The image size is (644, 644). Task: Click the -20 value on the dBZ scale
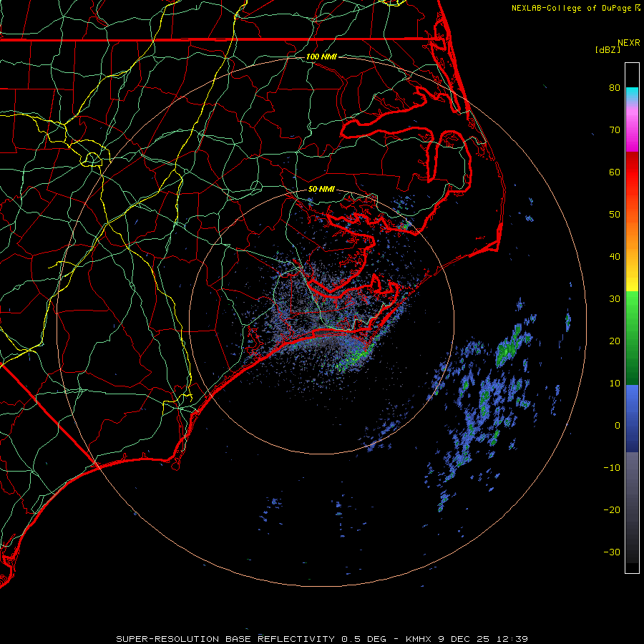pos(612,509)
